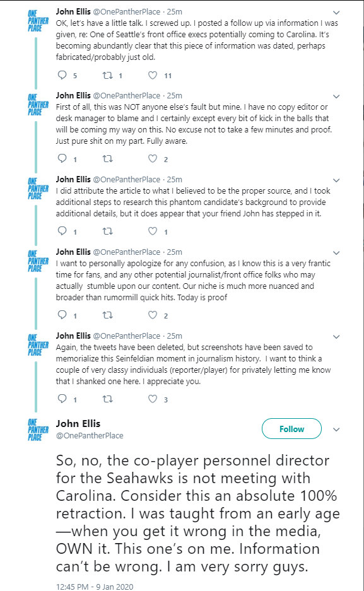
Task: Like the 'First of all' tweet
Action: click(153, 159)
